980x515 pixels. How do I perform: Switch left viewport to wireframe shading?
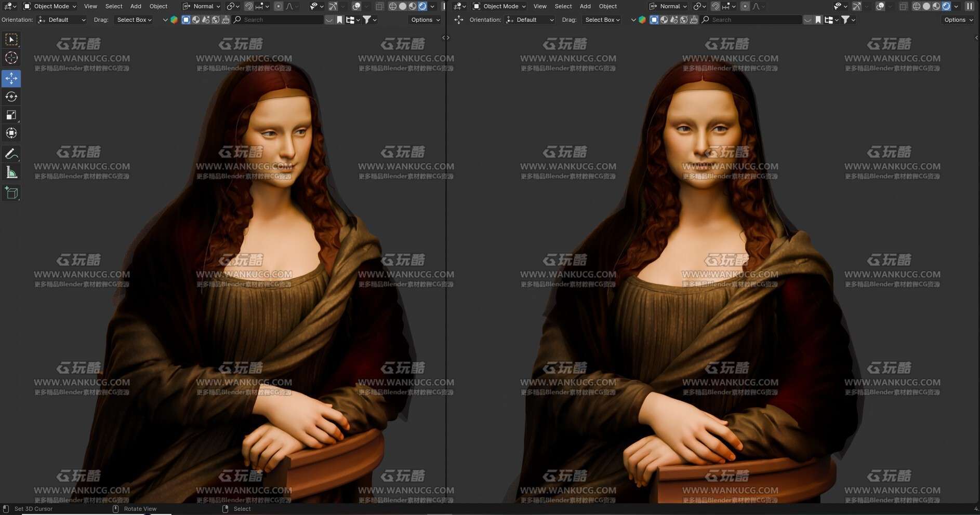pos(392,6)
